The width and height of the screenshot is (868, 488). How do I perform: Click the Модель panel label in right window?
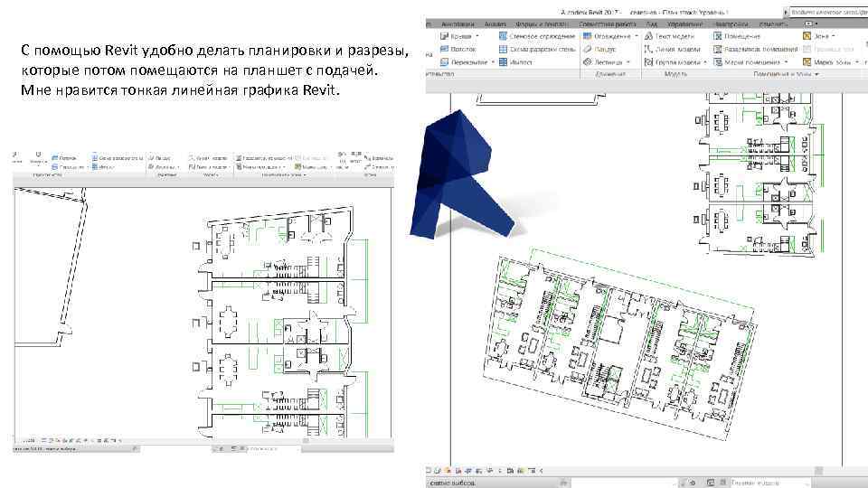(675, 74)
